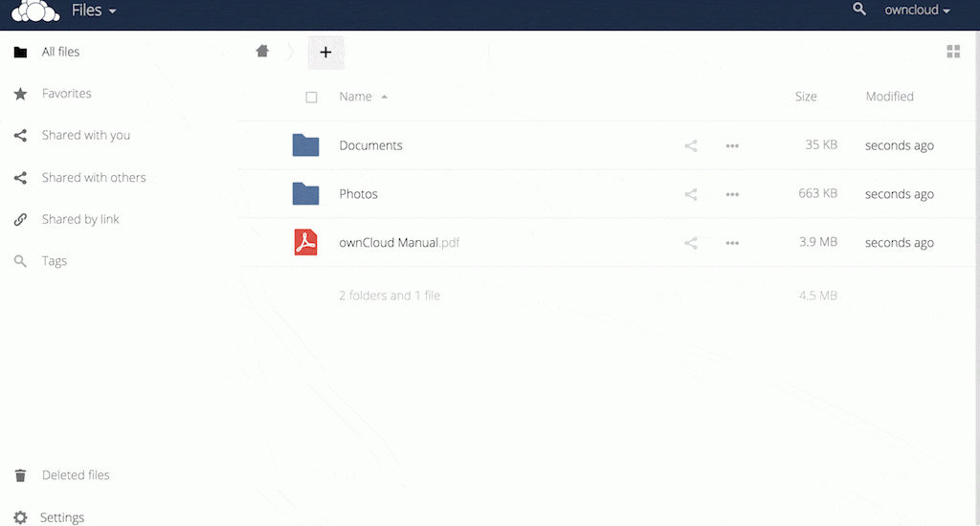Click the Shared with you share icon

click(20, 136)
